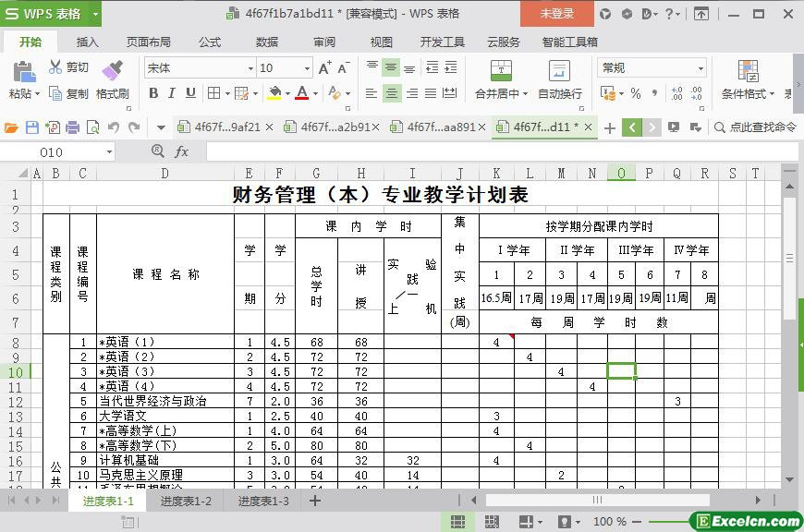The height and width of the screenshot is (532, 804).
Task: Click the Paste icon
Action: pos(23,72)
